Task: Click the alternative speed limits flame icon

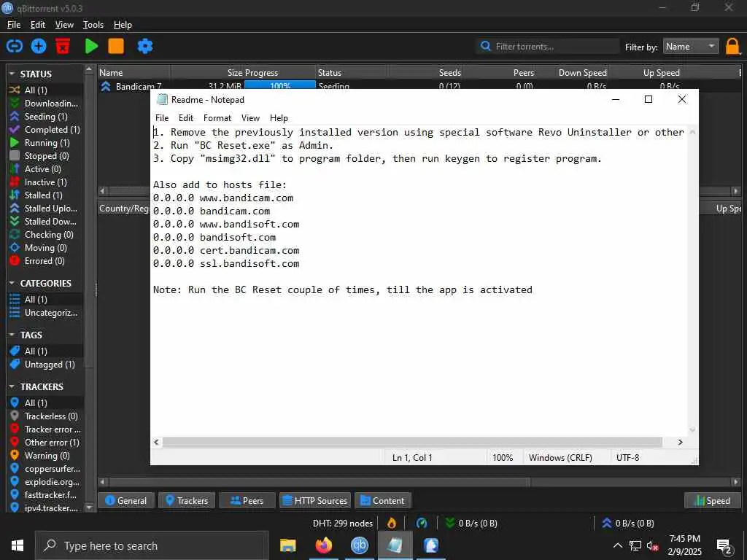Action: click(x=392, y=524)
